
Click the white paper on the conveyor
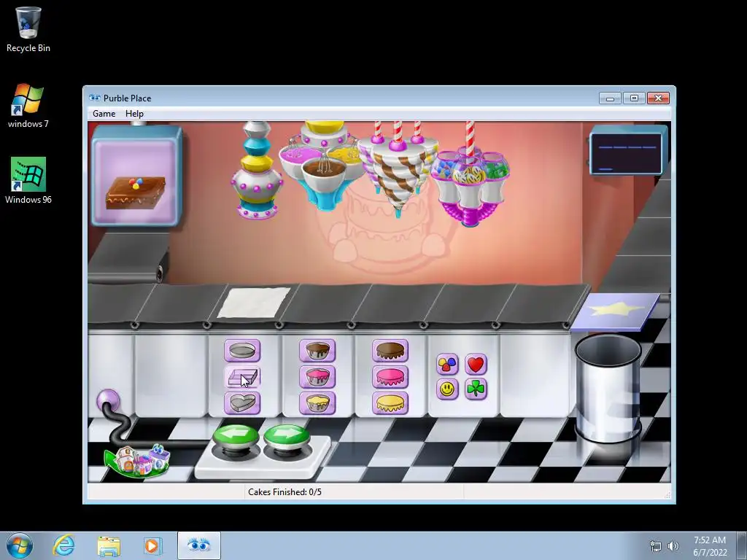click(254, 303)
